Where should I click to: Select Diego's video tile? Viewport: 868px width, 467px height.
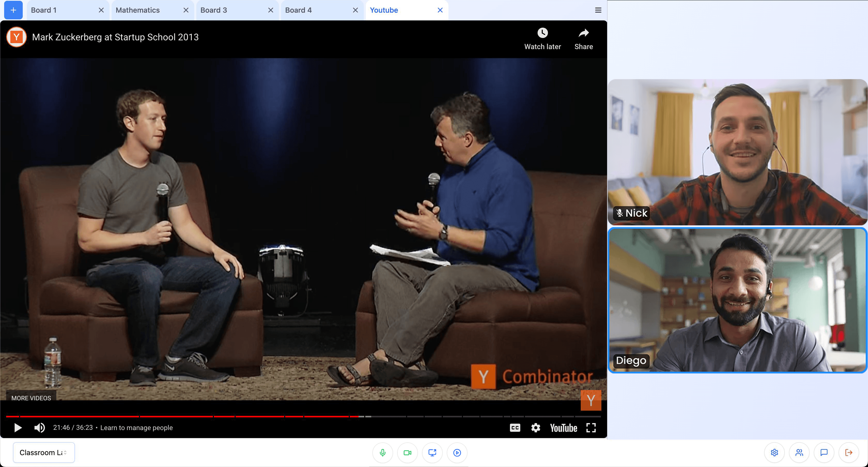737,300
